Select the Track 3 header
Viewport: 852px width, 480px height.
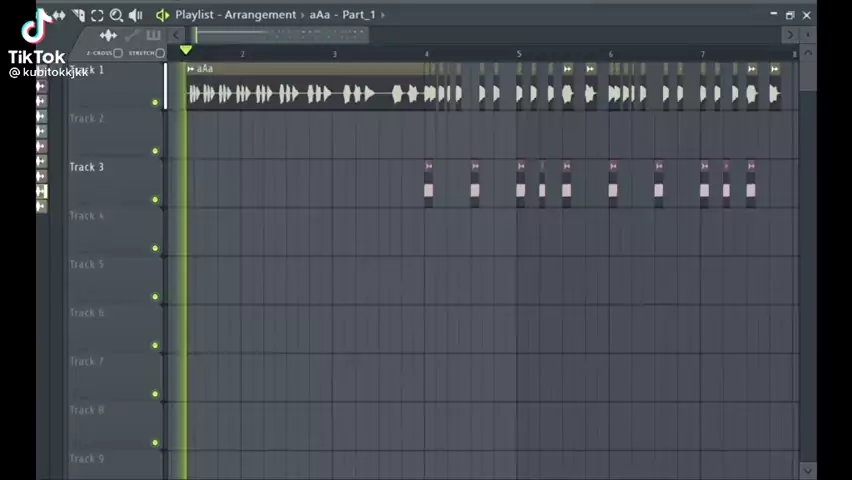point(116,183)
